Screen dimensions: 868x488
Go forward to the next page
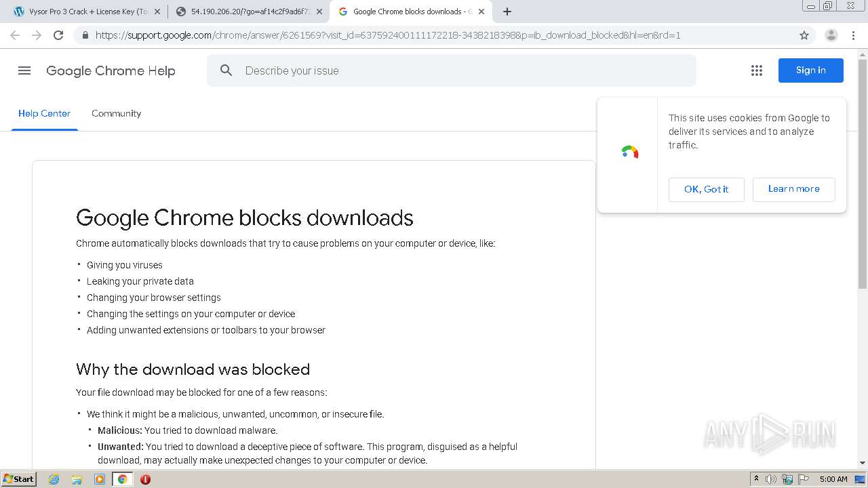tap(37, 35)
